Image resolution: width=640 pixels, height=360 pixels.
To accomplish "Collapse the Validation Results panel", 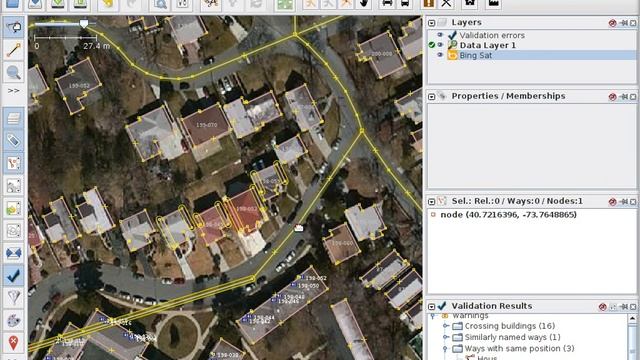I will pyautogui.click(x=431, y=307).
